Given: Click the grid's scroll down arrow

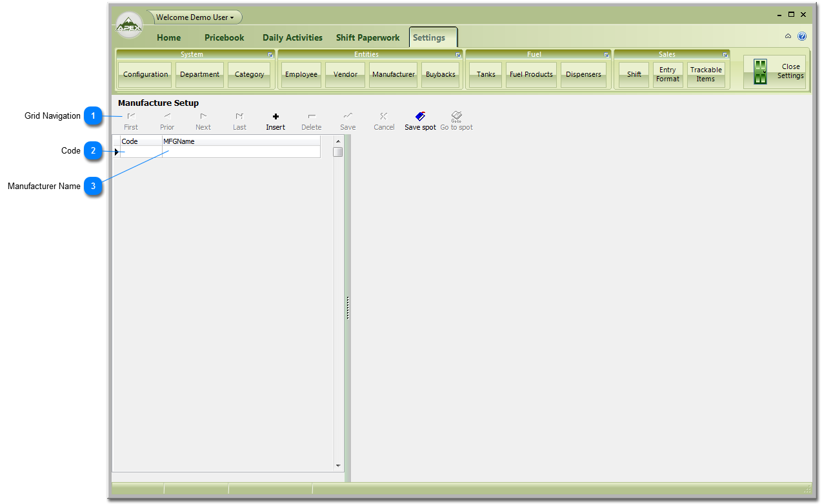Looking at the screenshot, I should [x=338, y=465].
